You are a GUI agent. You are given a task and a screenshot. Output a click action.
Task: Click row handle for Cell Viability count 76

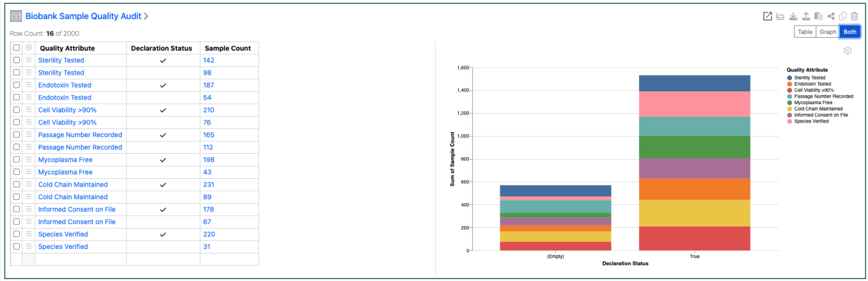click(x=29, y=123)
